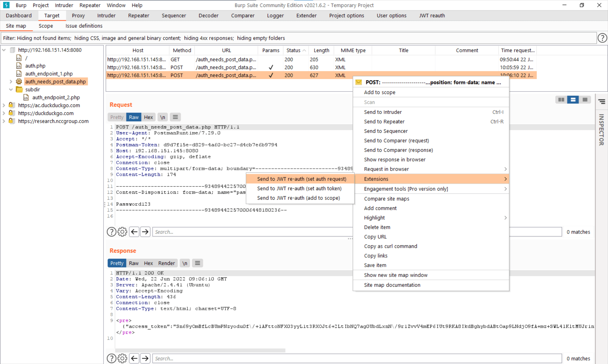Screen dimensions: 608x364
Task: Click Send to JWT re-auth (set auth token)
Action: 299,188
